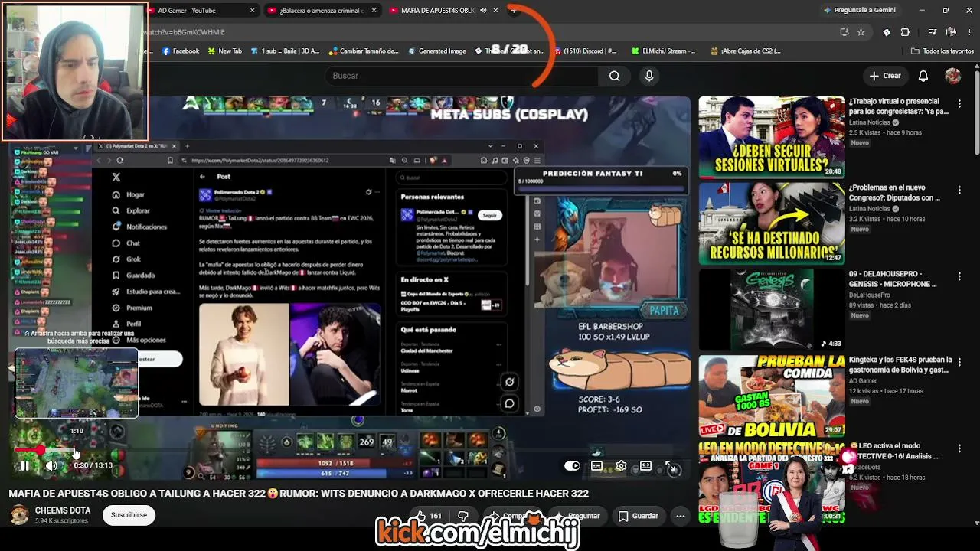The image size is (980, 551).
Task: Open the CHEEMS DOTA channel name link
Action: pos(63,510)
